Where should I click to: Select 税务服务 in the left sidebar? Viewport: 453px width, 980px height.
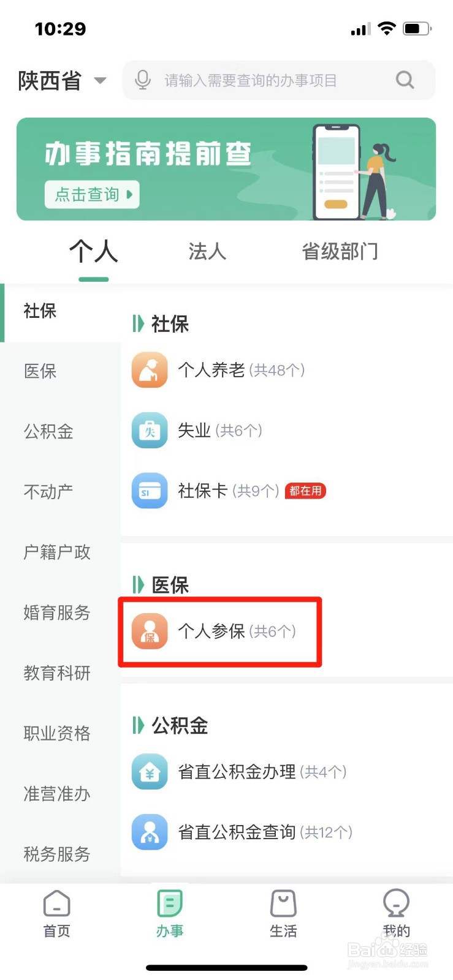[x=57, y=854]
